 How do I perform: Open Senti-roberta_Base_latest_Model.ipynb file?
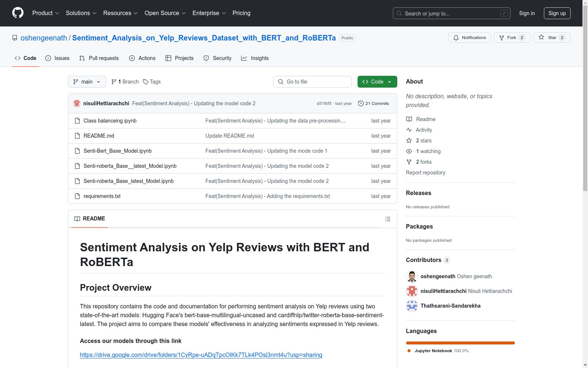(129, 181)
